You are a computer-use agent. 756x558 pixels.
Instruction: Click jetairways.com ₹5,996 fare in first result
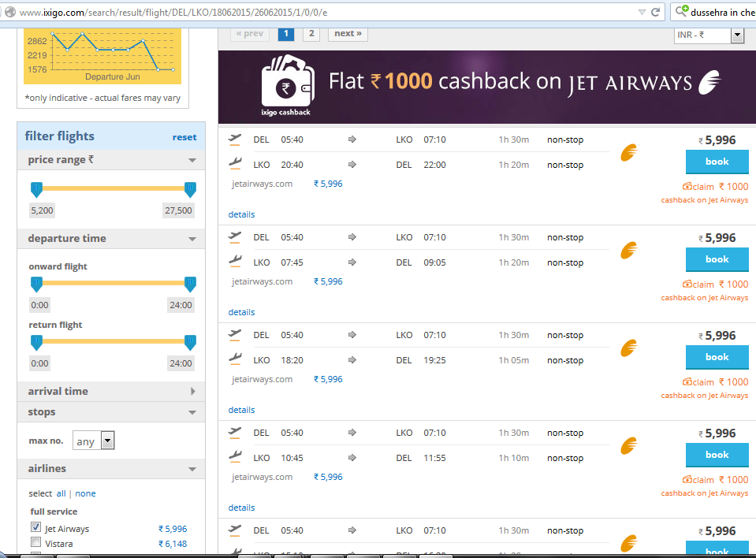(328, 184)
